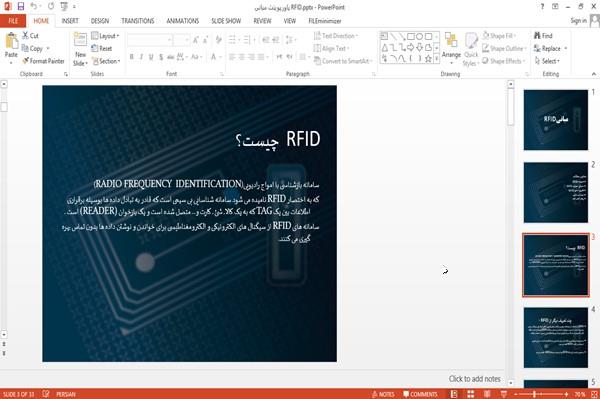
Task: Adjust the zoom slider handle
Action: coord(534,394)
